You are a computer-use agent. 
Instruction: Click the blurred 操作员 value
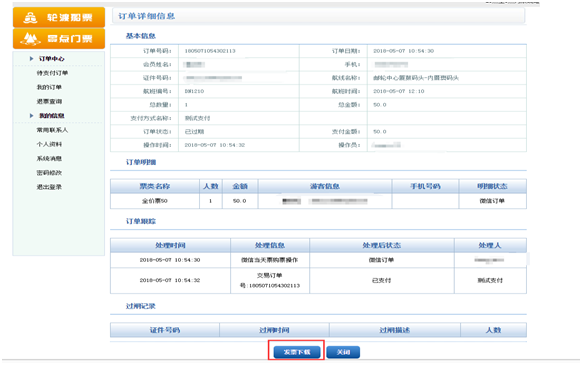386,145
